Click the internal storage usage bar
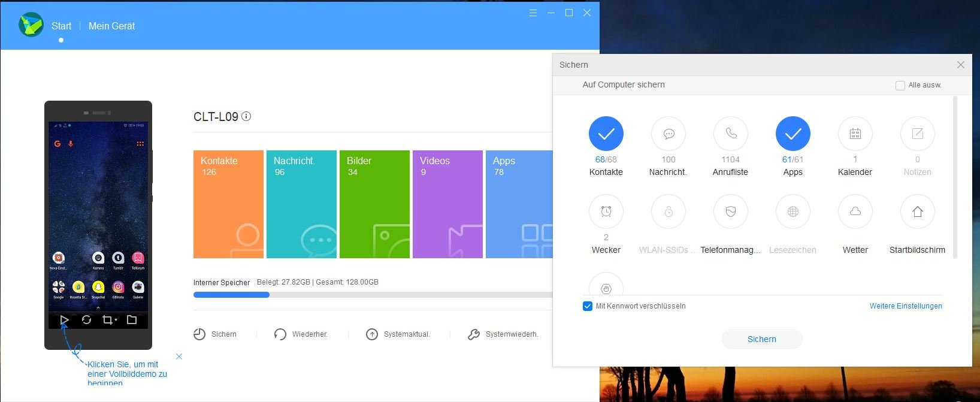980x402 pixels. (373, 295)
